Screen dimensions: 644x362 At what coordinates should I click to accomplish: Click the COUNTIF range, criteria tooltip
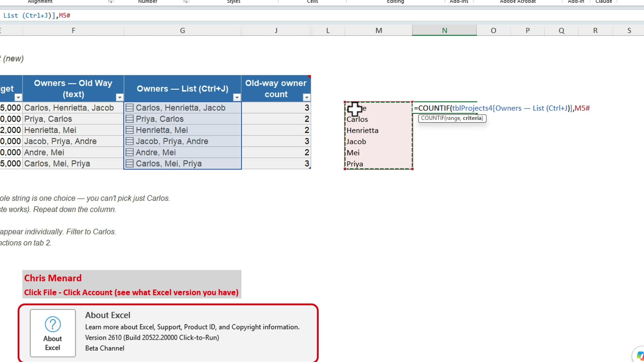click(x=452, y=118)
